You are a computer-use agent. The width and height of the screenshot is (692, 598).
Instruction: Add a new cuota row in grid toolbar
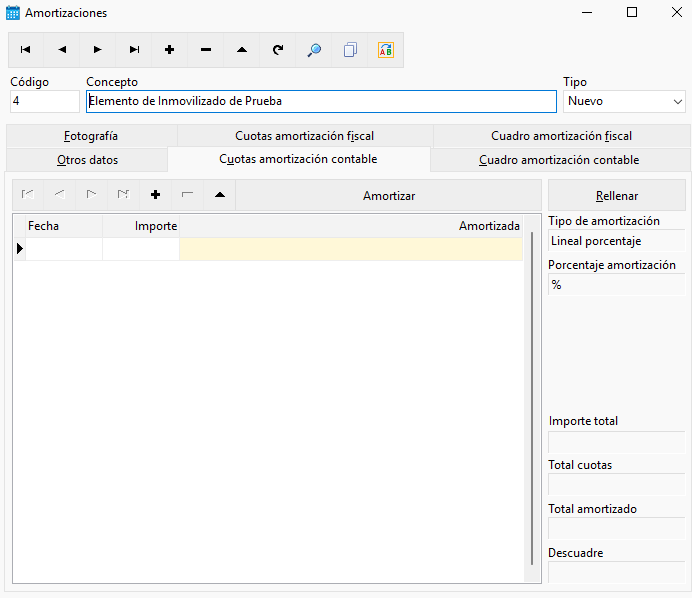click(x=155, y=195)
